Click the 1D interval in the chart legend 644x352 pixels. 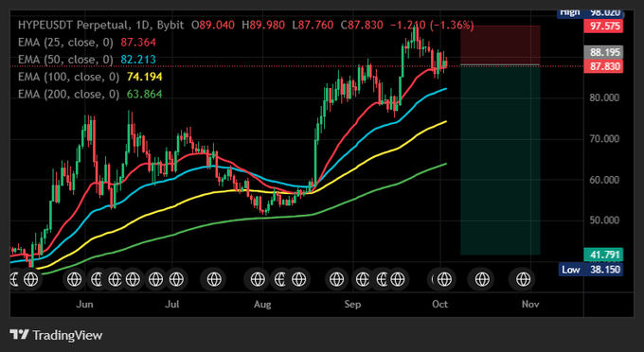coord(142,25)
